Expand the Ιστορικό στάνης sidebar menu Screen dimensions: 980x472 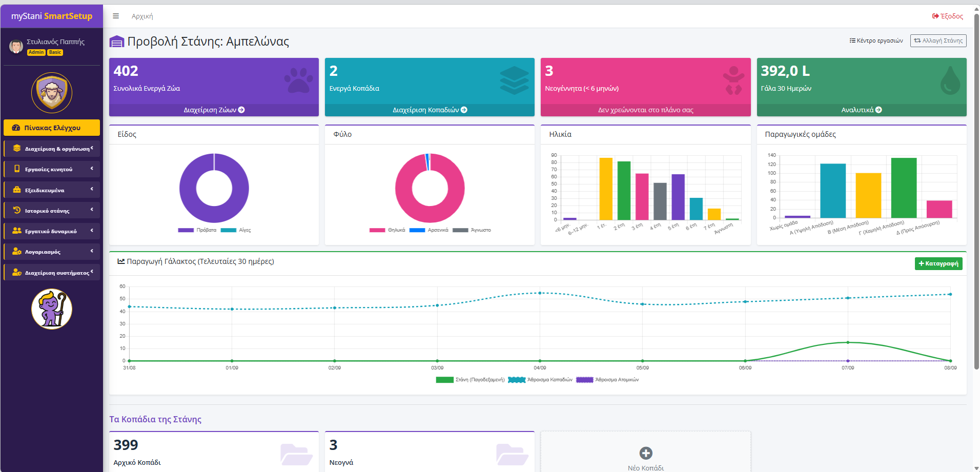[x=52, y=210]
